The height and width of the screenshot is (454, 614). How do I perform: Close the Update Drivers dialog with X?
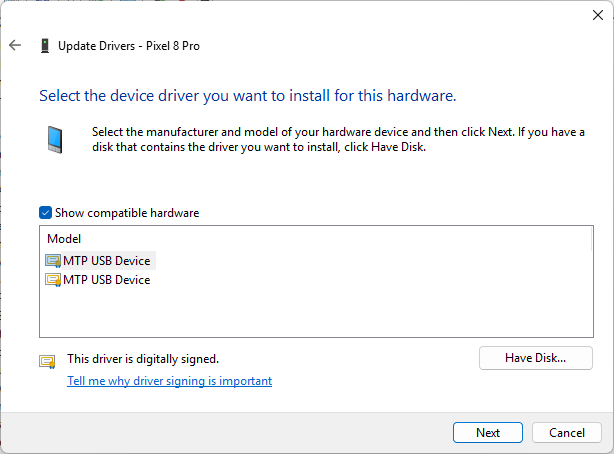tap(598, 15)
